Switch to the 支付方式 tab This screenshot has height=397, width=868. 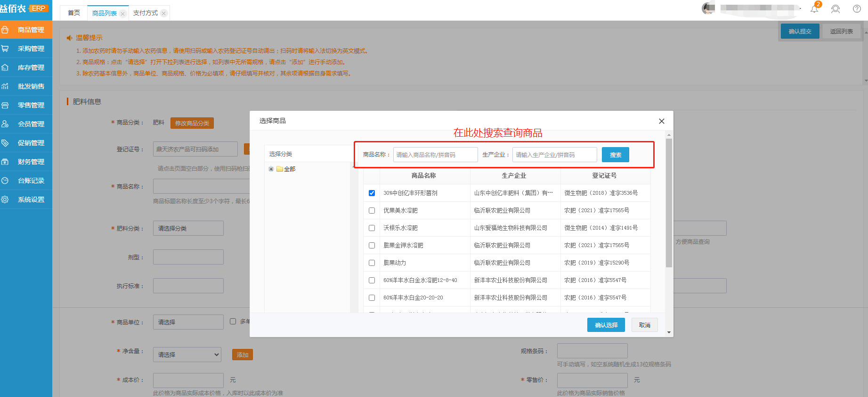pos(145,13)
